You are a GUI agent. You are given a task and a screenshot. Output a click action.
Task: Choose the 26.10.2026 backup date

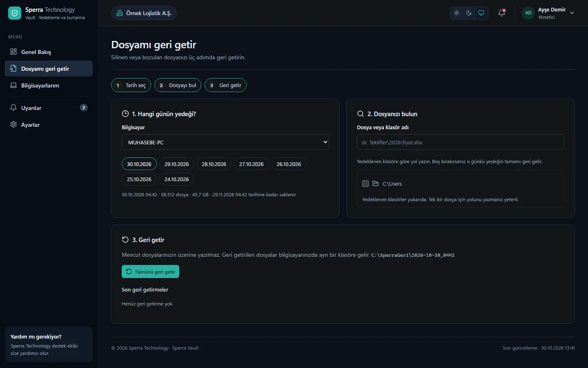click(289, 164)
